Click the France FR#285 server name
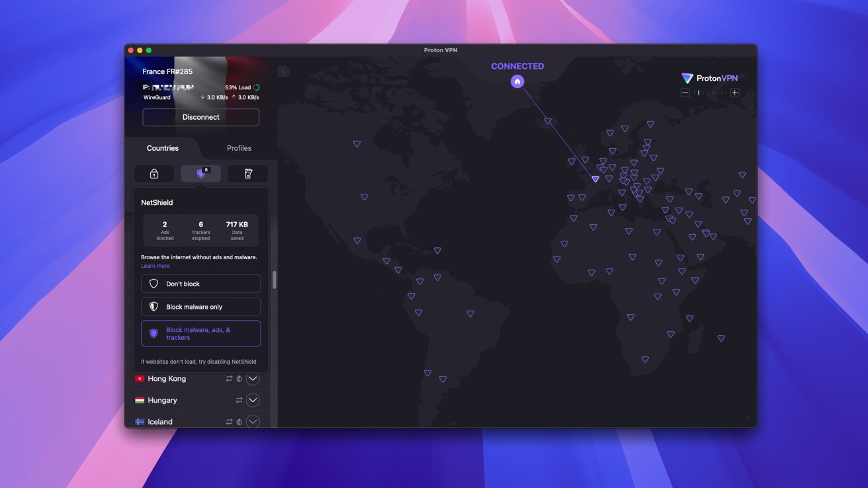The height and width of the screenshot is (488, 868). 167,71
